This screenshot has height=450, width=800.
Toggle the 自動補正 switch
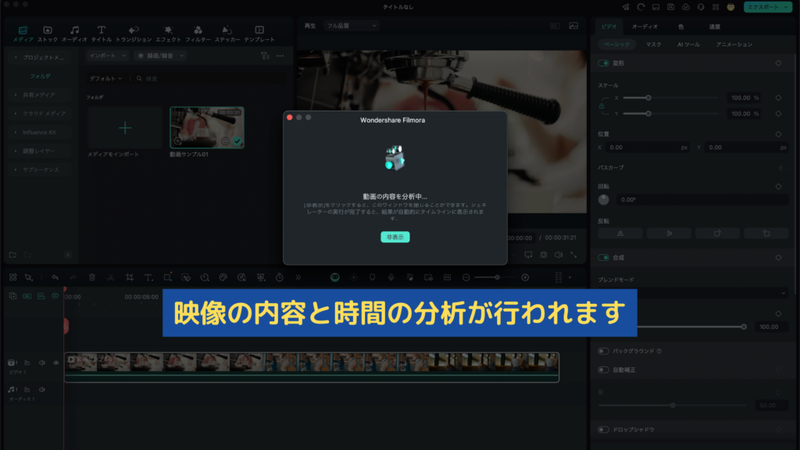pos(604,370)
